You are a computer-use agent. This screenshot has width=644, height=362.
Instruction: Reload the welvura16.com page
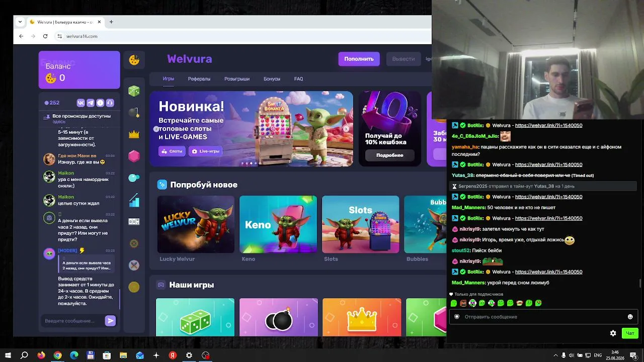pos(45,36)
